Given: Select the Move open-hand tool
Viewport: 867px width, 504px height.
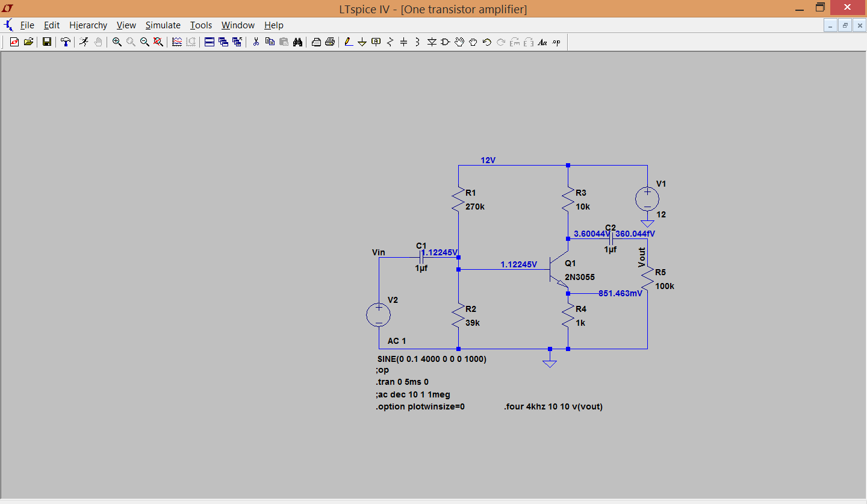Looking at the screenshot, I should [x=459, y=42].
